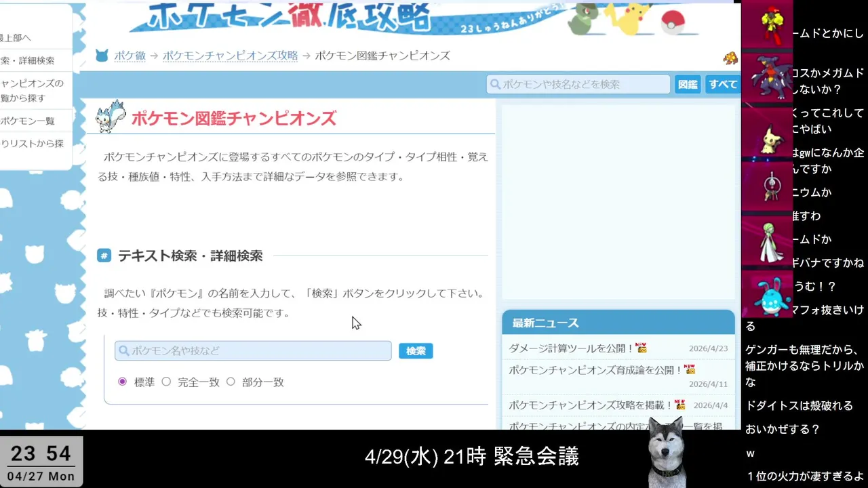Viewport: 868px width, 488px height.
Task: Click NEW badge on ダメージ計算ツール news
Action: click(x=642, y=348)
